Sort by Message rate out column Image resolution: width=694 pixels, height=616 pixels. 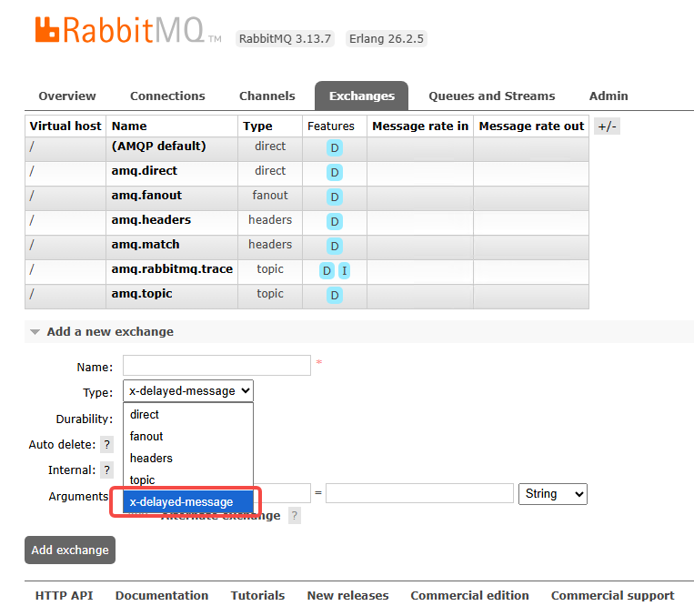point(531,126)
